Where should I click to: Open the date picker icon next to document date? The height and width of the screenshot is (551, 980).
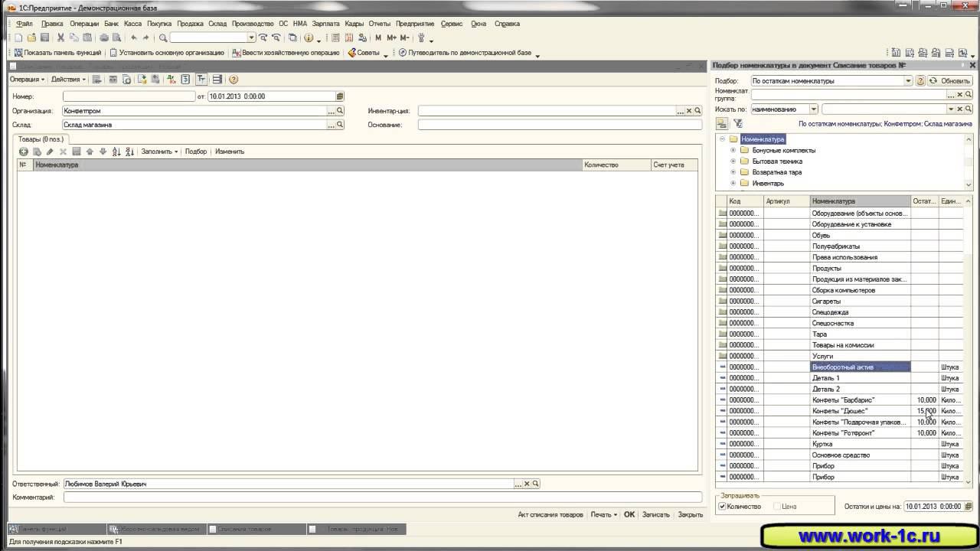coord(340,96)
